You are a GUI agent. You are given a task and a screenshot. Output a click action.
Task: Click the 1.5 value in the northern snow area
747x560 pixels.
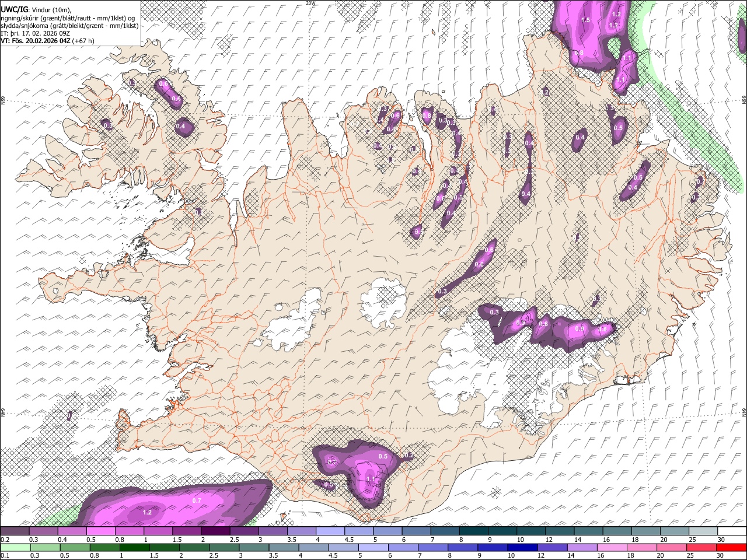(x=586, y=20)
